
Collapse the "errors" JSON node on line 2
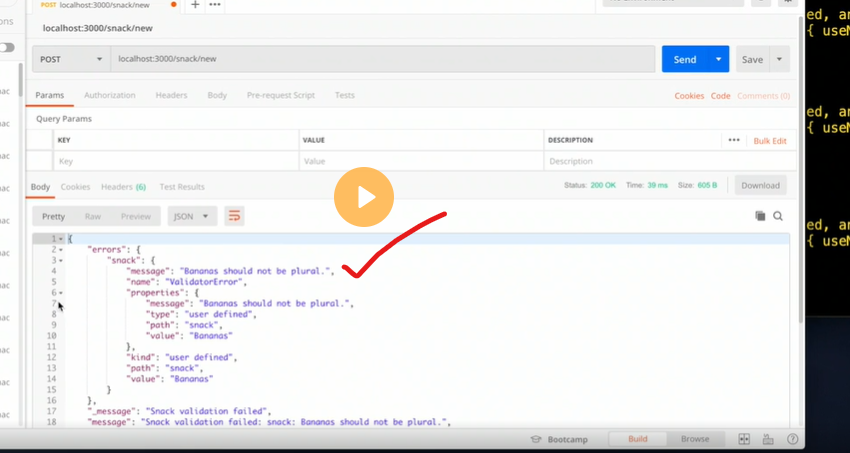pyautogui.click(x=60, y=249)
